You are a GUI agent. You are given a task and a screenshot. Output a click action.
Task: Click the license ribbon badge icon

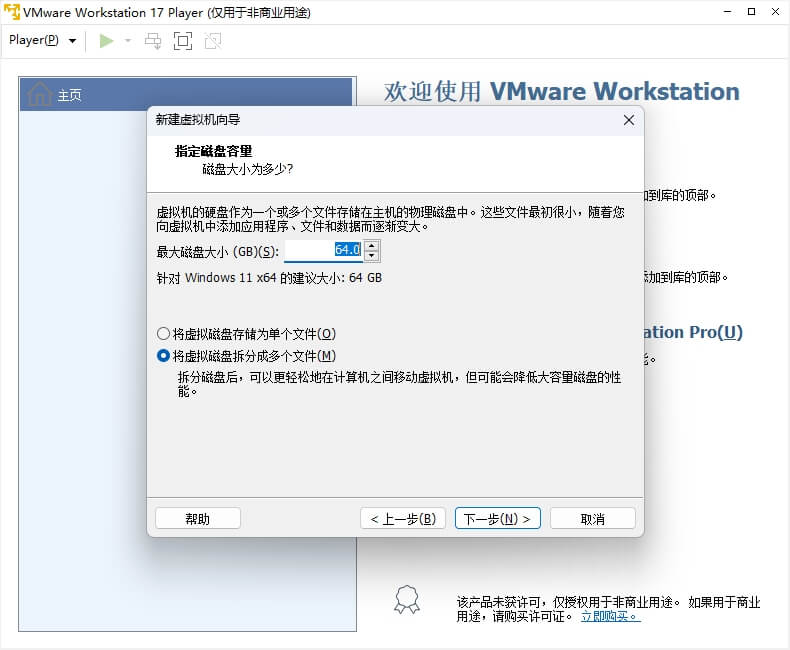pos(407,599)
